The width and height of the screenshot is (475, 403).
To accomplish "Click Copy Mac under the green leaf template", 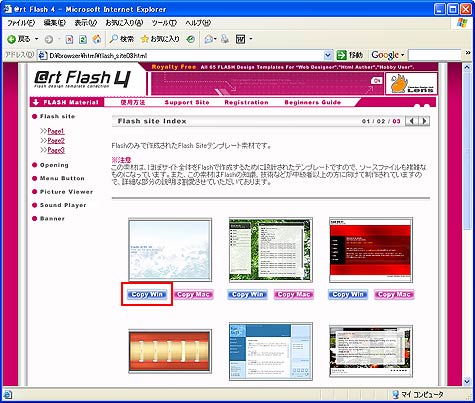I will tap(294, 294).
